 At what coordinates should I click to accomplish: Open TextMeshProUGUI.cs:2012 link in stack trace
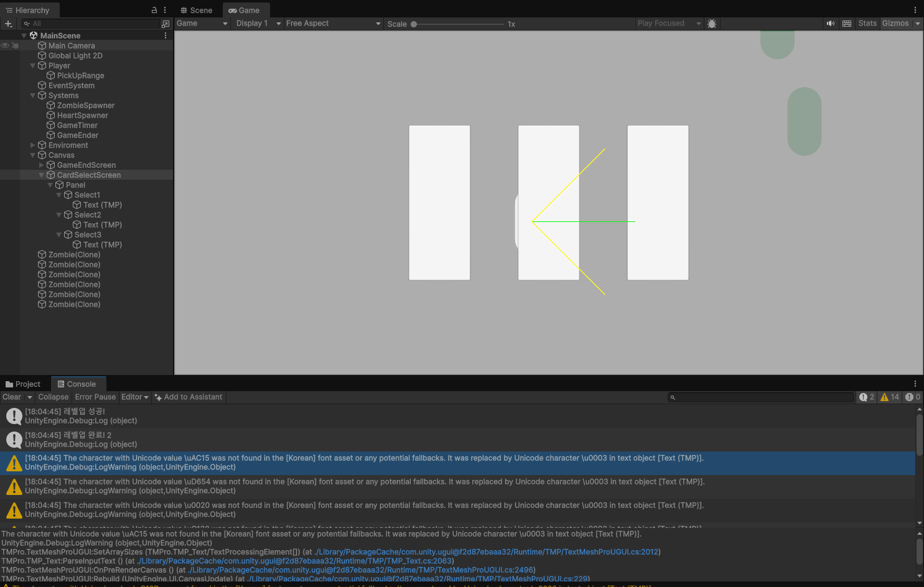coord(486,552)
